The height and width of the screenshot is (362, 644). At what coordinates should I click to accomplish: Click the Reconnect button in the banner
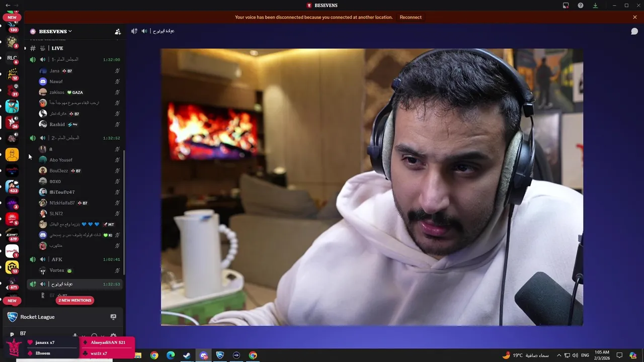coord(411,17)
